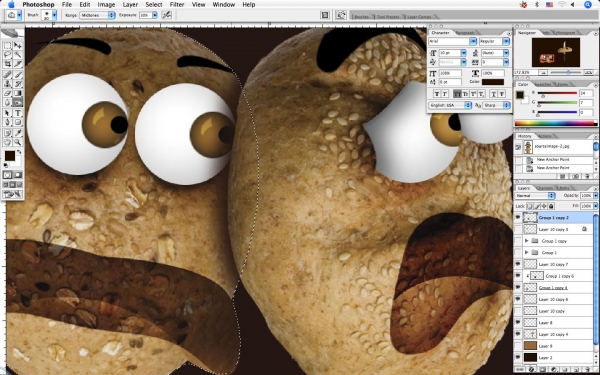Select the Type tool
Viewport: 600px width, 375px height.
click(18, 113)
